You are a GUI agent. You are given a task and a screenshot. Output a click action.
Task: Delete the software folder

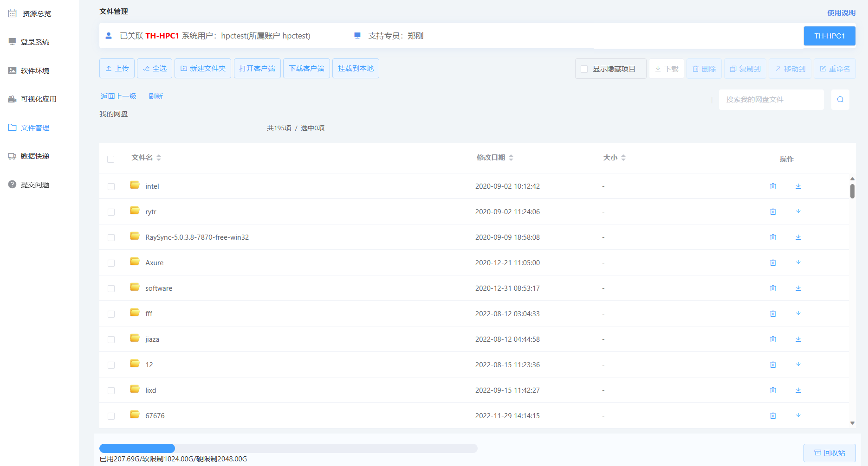tap(773, 288)
